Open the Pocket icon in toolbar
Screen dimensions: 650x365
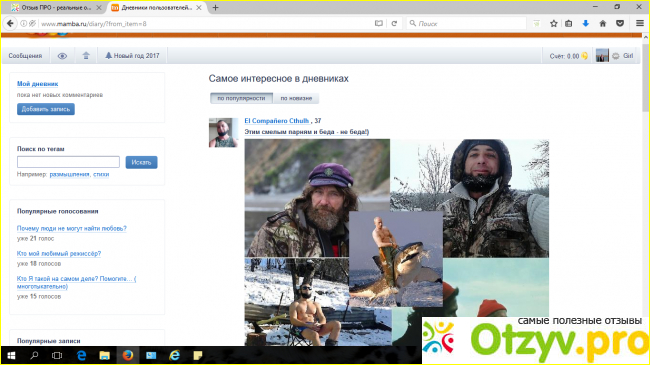620,24
